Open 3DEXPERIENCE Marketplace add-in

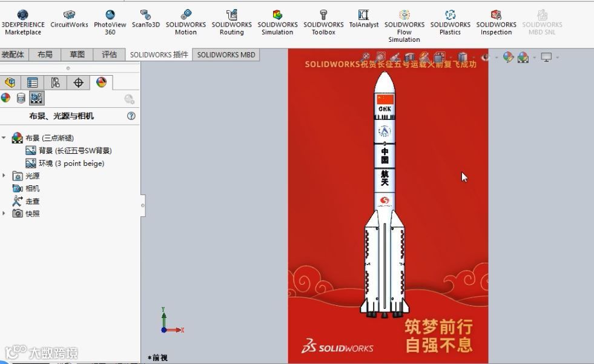[23, 22]
